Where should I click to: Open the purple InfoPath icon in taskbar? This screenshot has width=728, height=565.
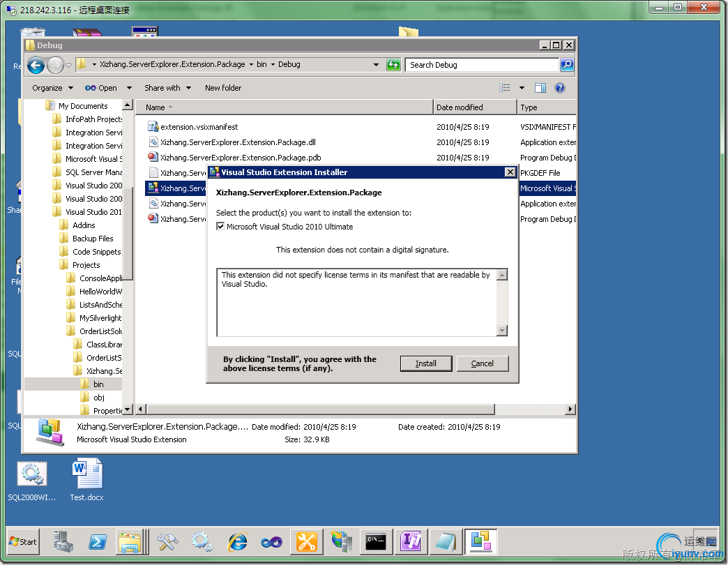[x=411, y=542]
